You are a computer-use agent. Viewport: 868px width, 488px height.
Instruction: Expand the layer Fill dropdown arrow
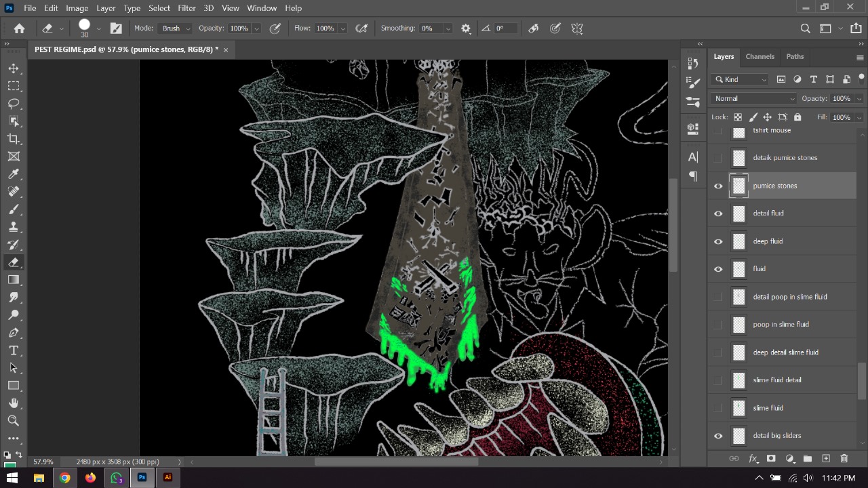pyautogui.click(x=859, y=117)
